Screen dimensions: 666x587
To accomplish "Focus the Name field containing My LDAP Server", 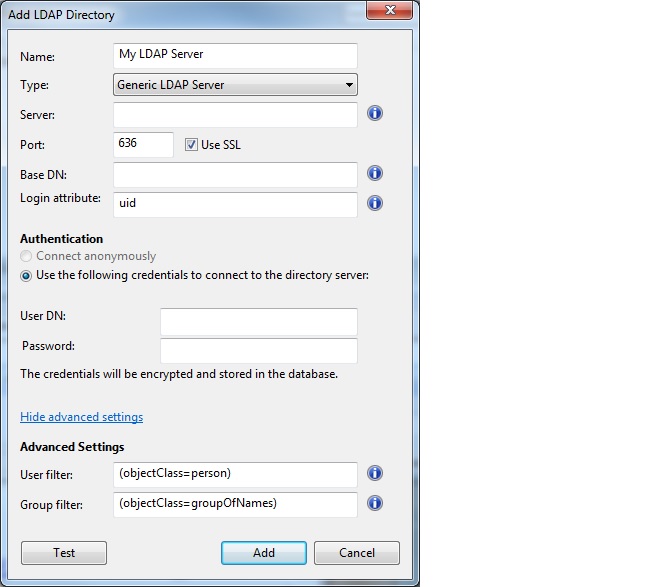I will click(x=235, y=55).
